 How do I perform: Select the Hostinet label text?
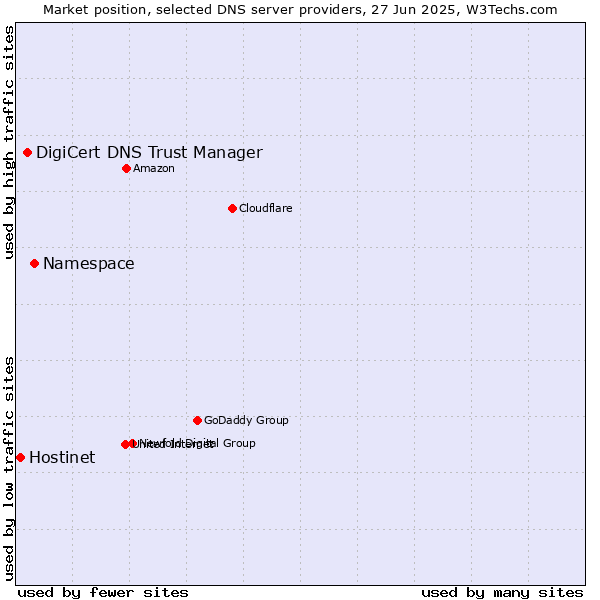tap(62, 458)
